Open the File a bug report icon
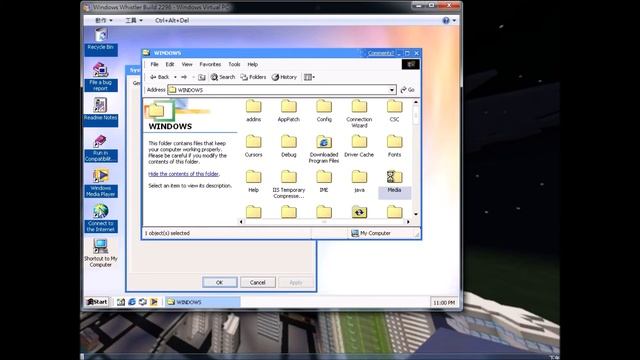Image resolution: width=640 pixels, height=360 pixels. tap(100, 76)
